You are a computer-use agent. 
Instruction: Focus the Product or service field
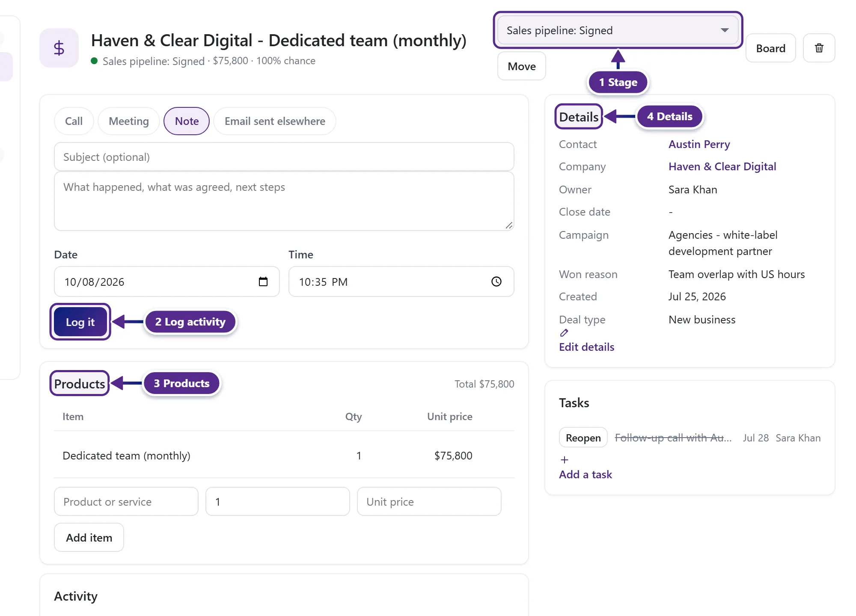pyautogui.click(x=126, y=501)
